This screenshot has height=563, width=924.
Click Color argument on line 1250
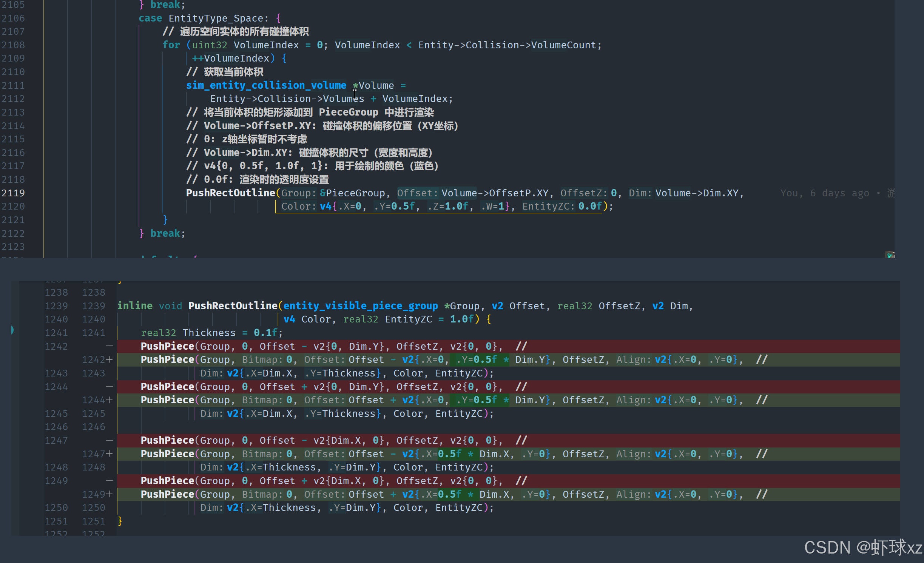(408, 507)
